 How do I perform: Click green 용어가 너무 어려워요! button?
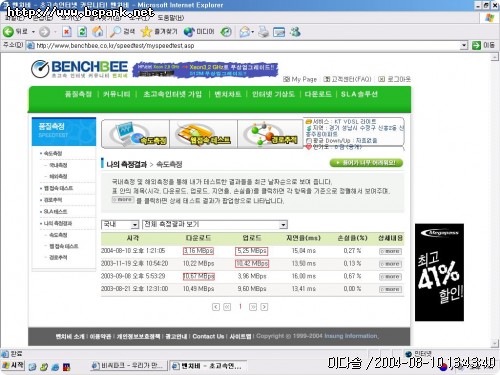click(x=366, y=163)
